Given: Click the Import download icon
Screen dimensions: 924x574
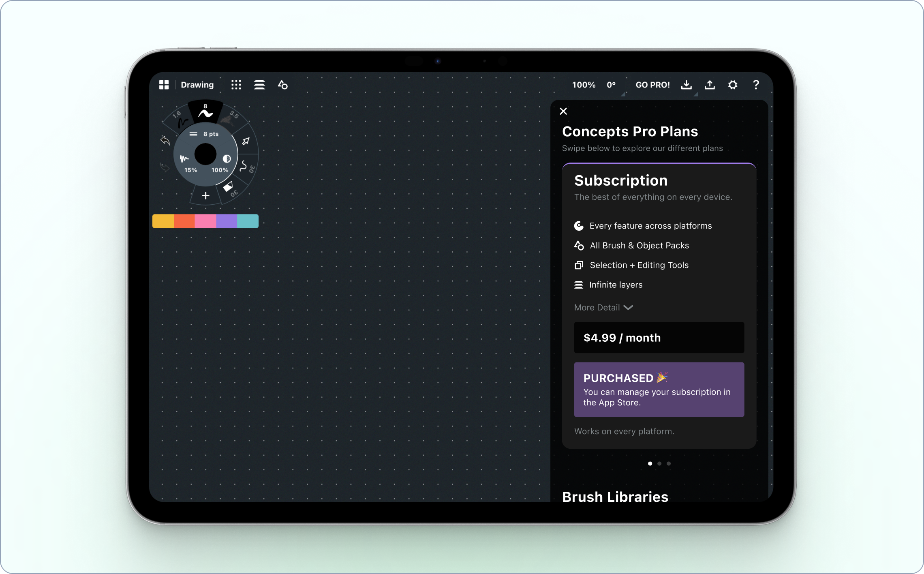Looking at the screenshot, I should click(686, 85).
